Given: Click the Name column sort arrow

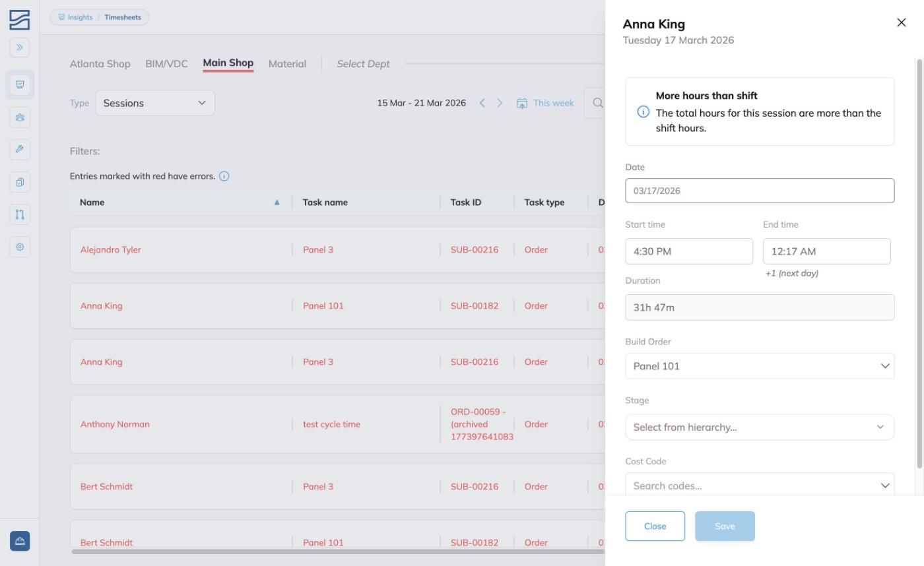Looking at the screenshot, I should (277, 203).
